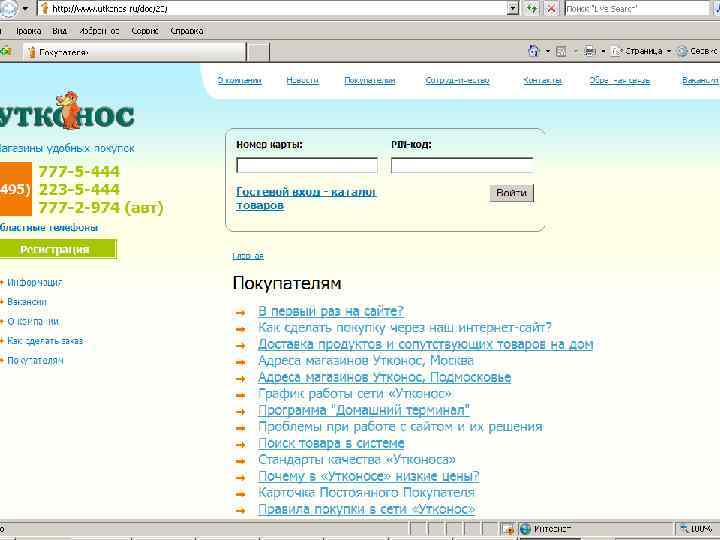Click inside the Live Search box
Image resolution: width=720 pixels, height=540 pixels.
click(636, 8)
